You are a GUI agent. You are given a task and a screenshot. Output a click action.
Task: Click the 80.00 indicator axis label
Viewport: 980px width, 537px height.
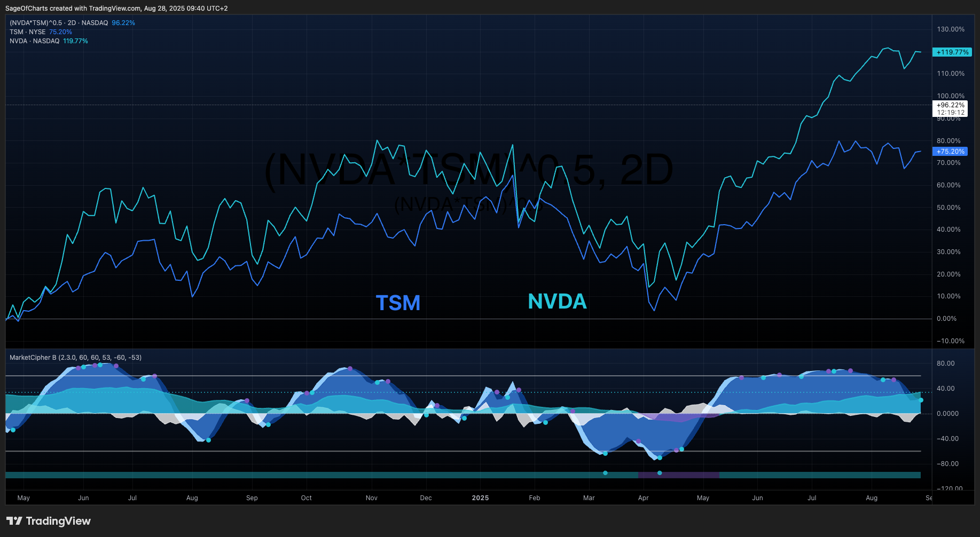click(x=945, y=364)
